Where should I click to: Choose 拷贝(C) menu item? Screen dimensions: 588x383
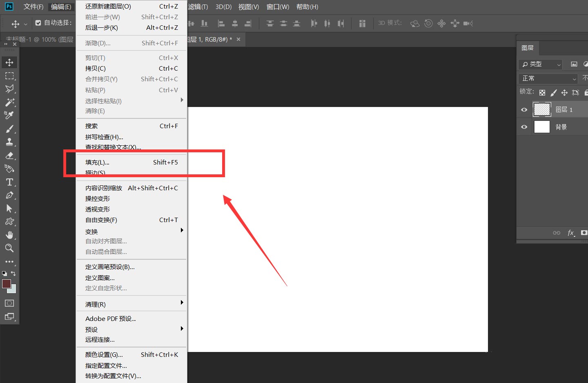[x=131, y=69]
